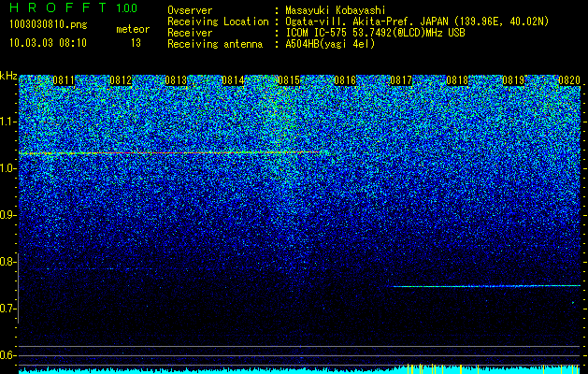
Task: Click the version number 1.0.0
Action: point(127,8)
